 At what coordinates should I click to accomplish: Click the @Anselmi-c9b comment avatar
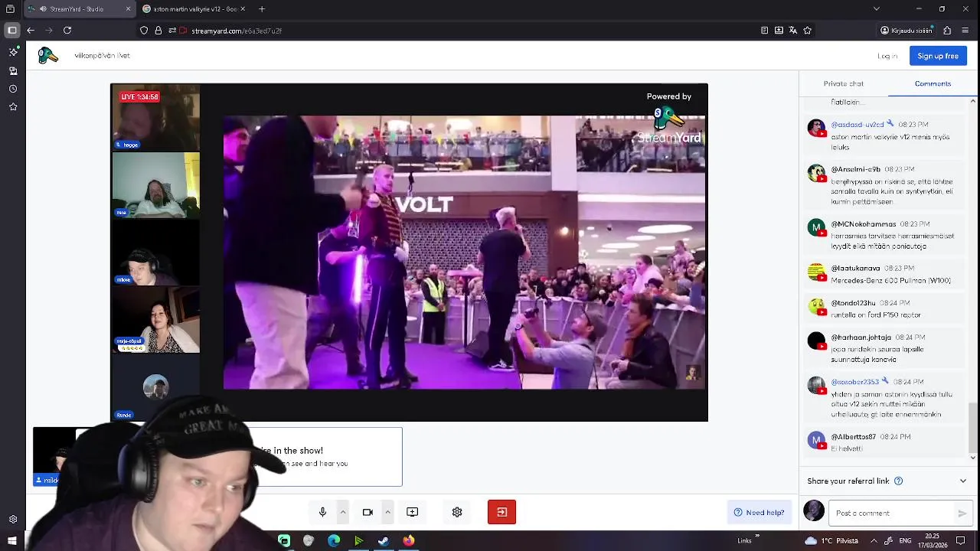tap(816, 173)
